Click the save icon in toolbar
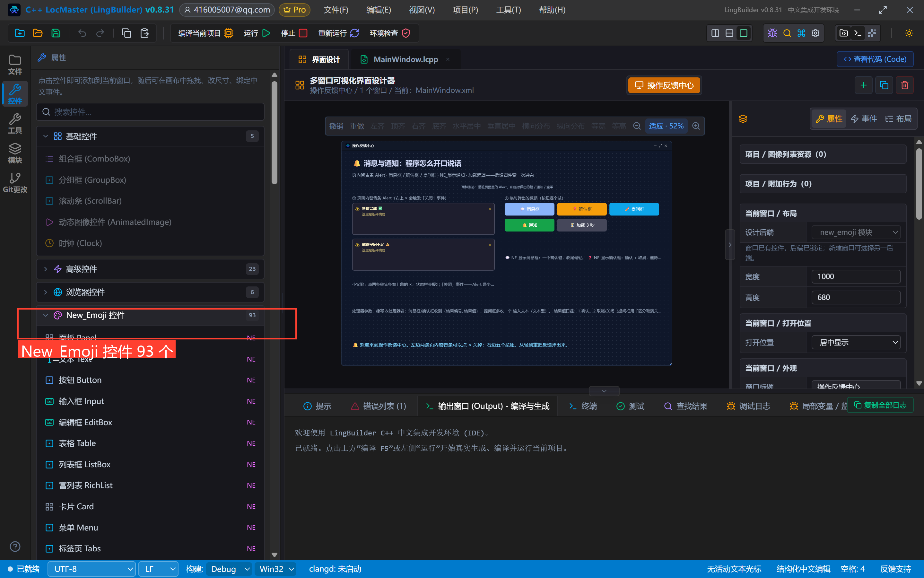This screenshot has width=924, height=578. 56,33
